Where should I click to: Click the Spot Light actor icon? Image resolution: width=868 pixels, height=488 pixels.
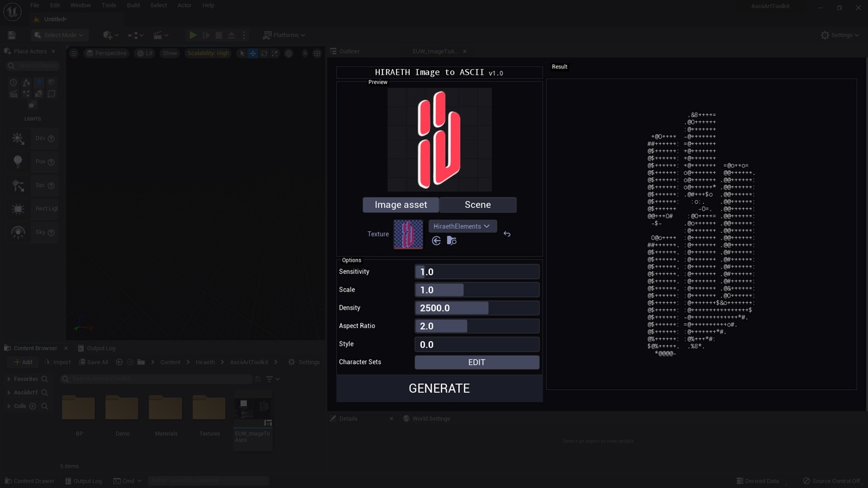coord(18,185)
